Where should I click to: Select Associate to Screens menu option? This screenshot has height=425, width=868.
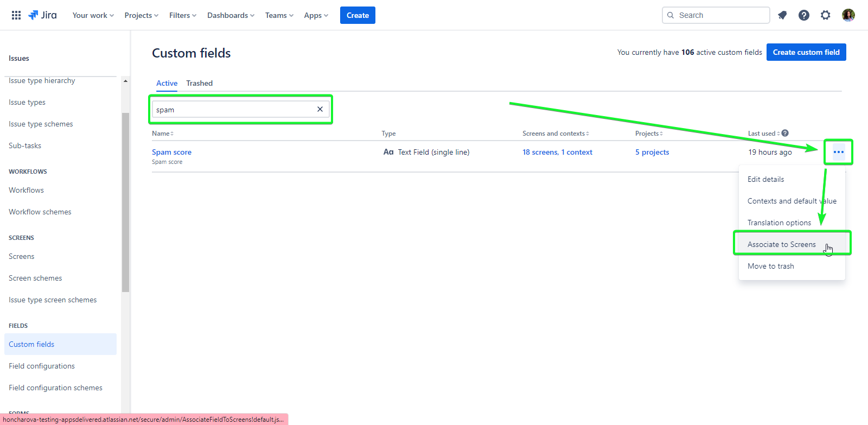(x=781, y=244)
